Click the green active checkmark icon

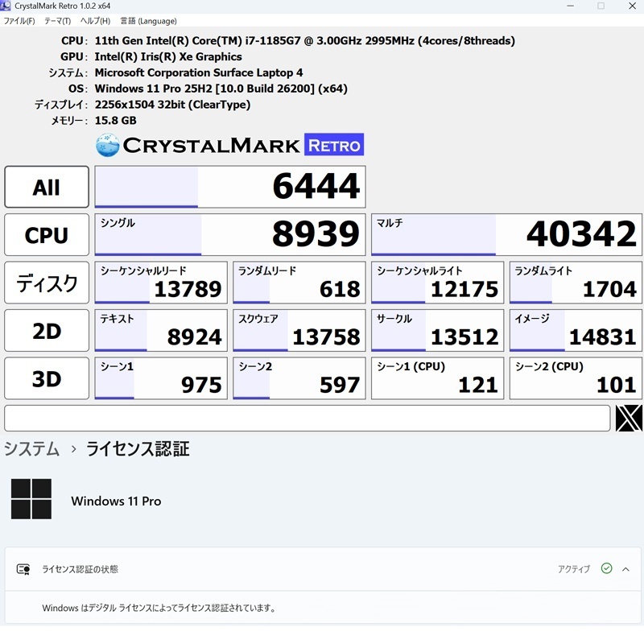[607, 568]
